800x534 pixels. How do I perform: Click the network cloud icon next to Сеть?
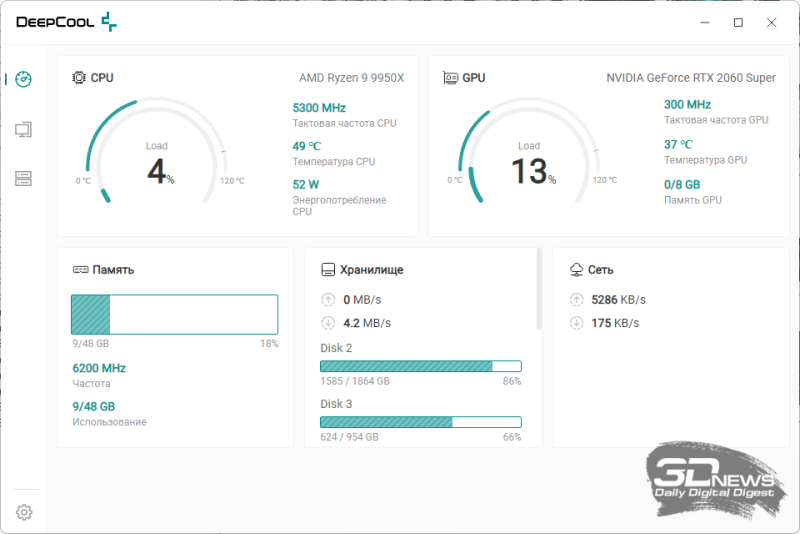tap(577, 270)
